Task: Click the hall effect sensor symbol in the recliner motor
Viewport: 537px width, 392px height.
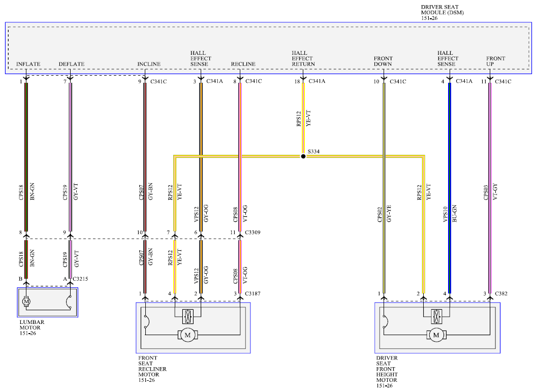Action: click(x=187, y=316)
